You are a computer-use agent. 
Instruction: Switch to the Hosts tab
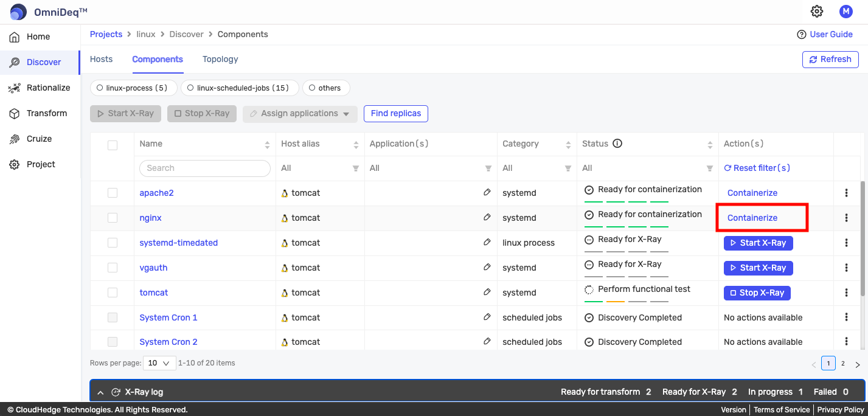(x=101, y=59)
